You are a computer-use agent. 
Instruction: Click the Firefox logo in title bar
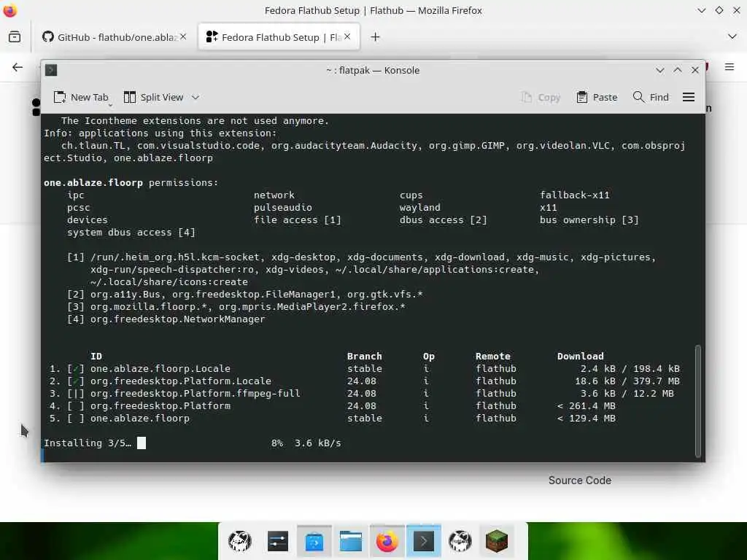coord(9,10)
